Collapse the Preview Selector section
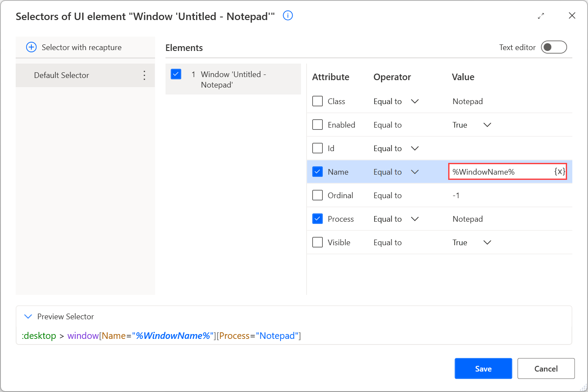Screen dimensions: 588x392 point(28,317)
